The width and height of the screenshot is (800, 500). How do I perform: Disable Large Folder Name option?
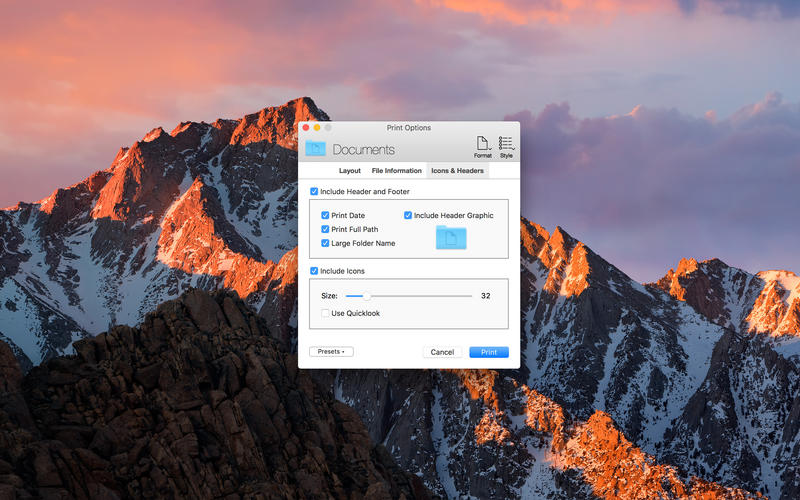click(x=325, y=243)
